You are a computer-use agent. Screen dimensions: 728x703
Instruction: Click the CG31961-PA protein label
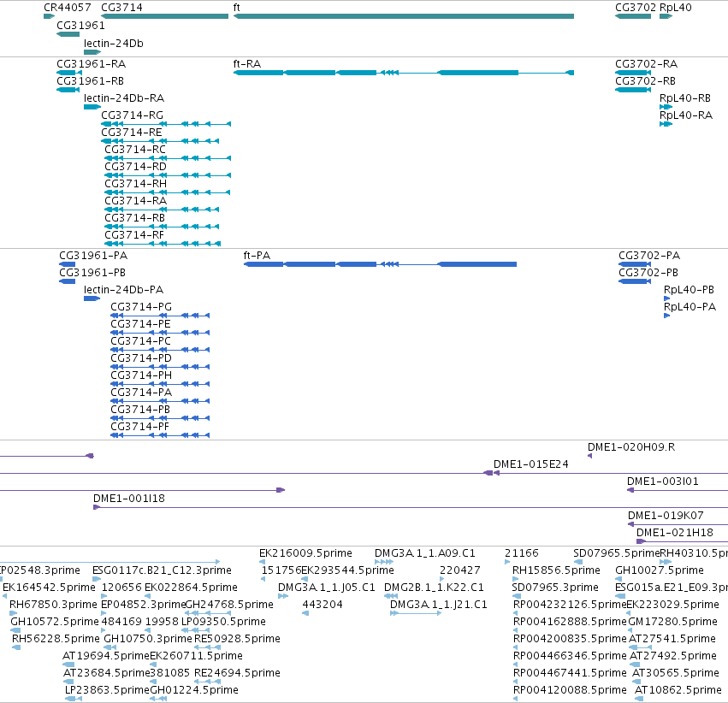click(x=93, y=256)
